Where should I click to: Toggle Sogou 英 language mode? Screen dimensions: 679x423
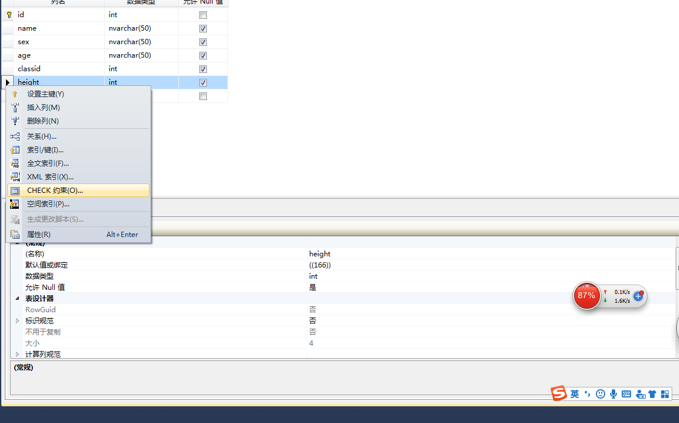(x=575, y=394)
